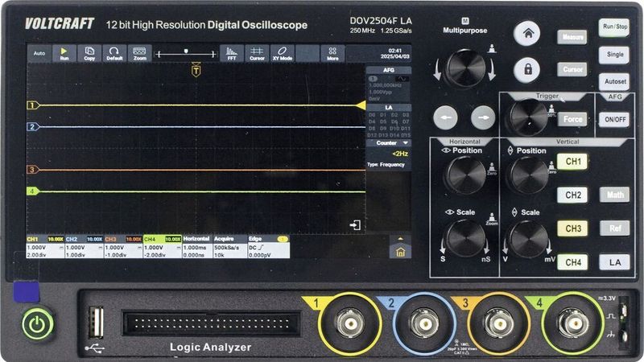Toggle the CH1 hardware button
Screen dimensions: 644x362
coord(573,162)
